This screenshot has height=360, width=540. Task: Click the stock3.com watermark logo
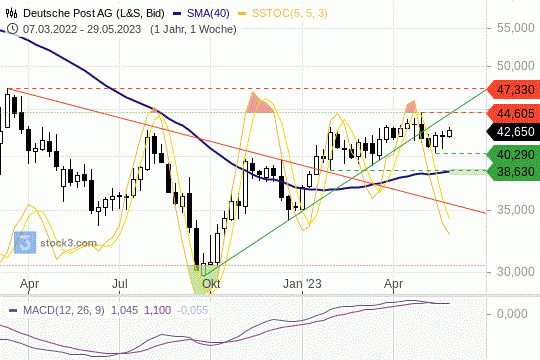(25, 243)
